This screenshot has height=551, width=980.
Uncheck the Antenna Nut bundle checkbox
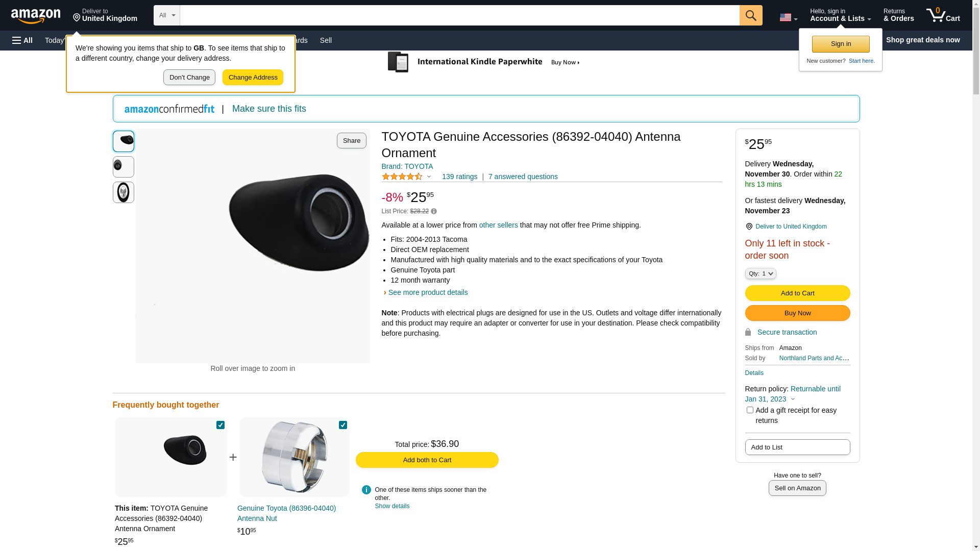click(x=343, y=425)
